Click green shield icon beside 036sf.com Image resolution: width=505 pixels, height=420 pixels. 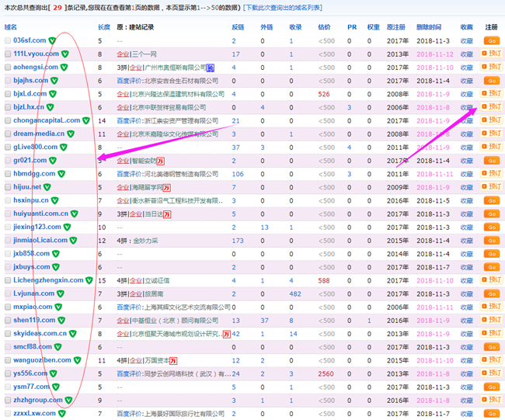tap(52, 40)
